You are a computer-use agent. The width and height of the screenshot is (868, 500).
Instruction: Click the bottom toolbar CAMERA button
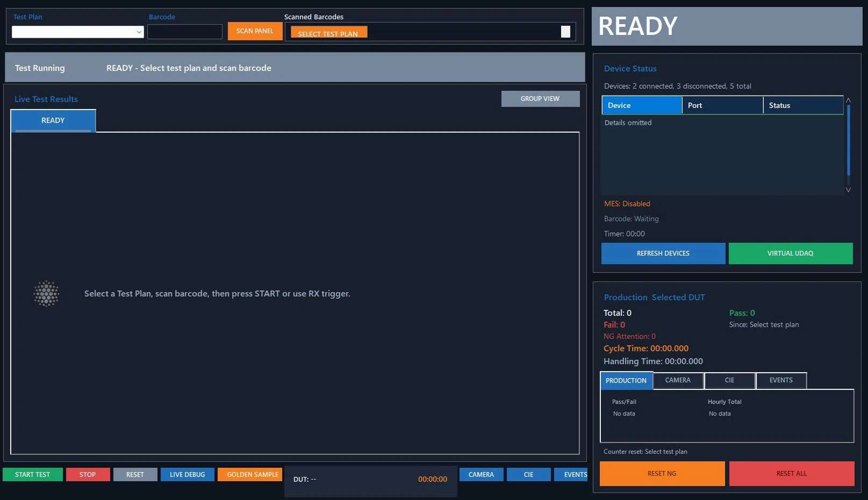point(481,475)
